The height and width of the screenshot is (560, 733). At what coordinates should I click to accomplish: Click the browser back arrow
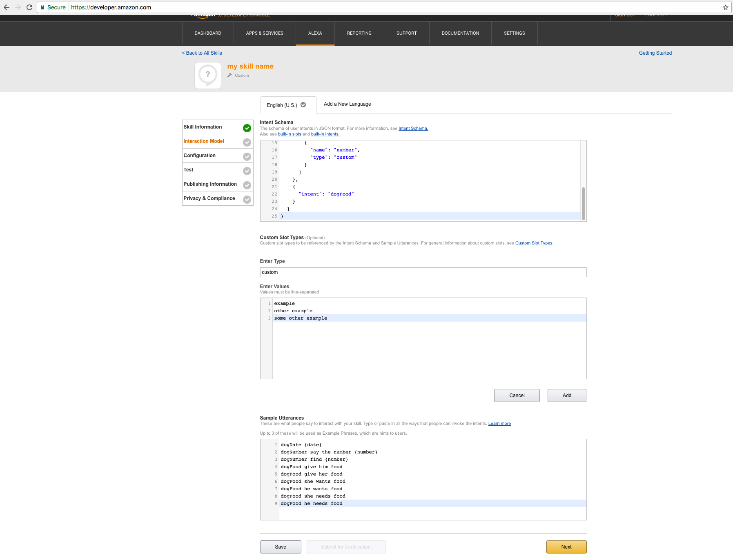[7, 7]
